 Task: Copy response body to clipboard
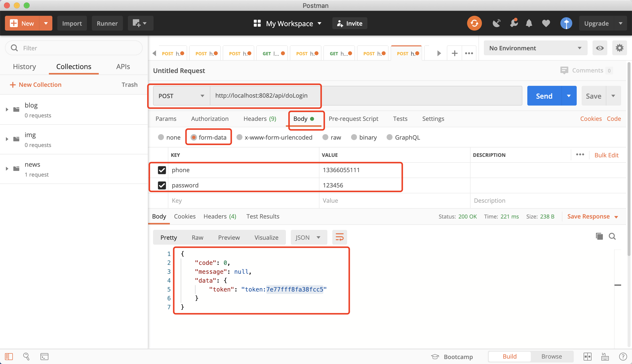pos(599,236)
